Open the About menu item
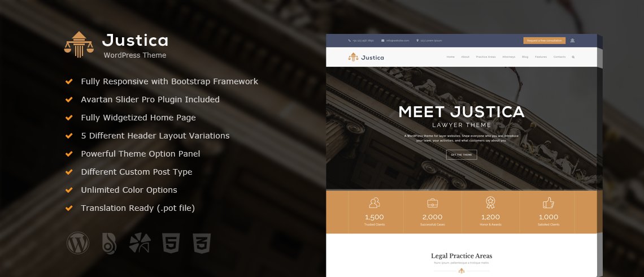This screenshot has width=644, height=277. 465,57
